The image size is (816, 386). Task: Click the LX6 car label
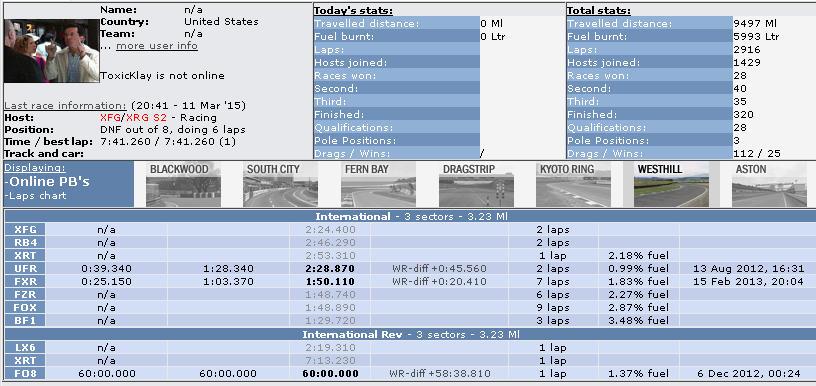[26, 348]
